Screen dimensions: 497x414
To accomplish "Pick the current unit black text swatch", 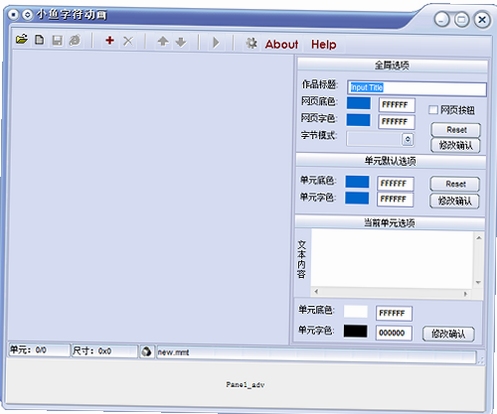I will tap(355, 331).
